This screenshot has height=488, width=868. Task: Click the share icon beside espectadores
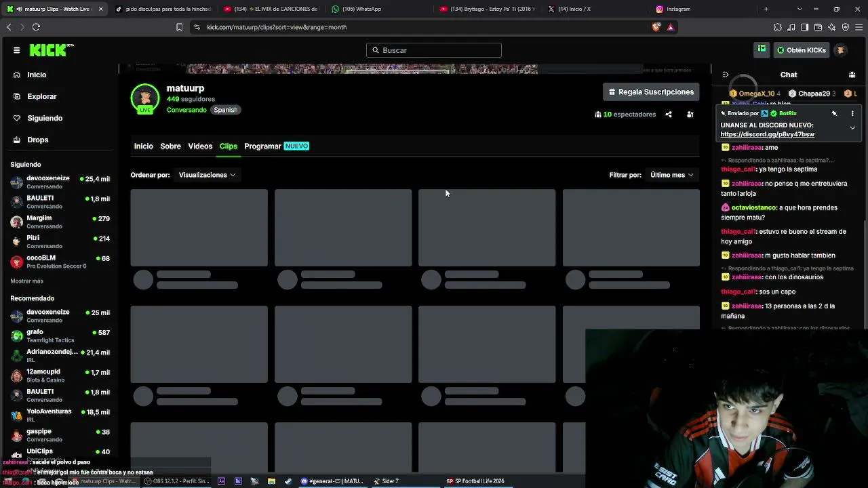pos(669,115)
